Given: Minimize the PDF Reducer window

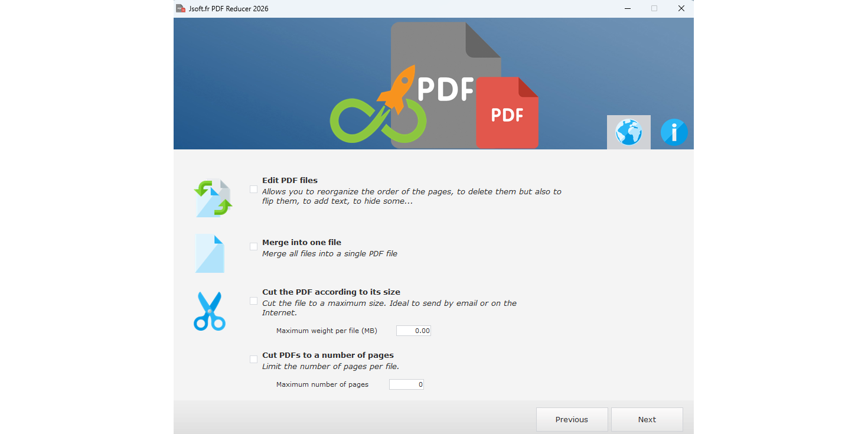Looking at the screenshot, I should 627,8.
